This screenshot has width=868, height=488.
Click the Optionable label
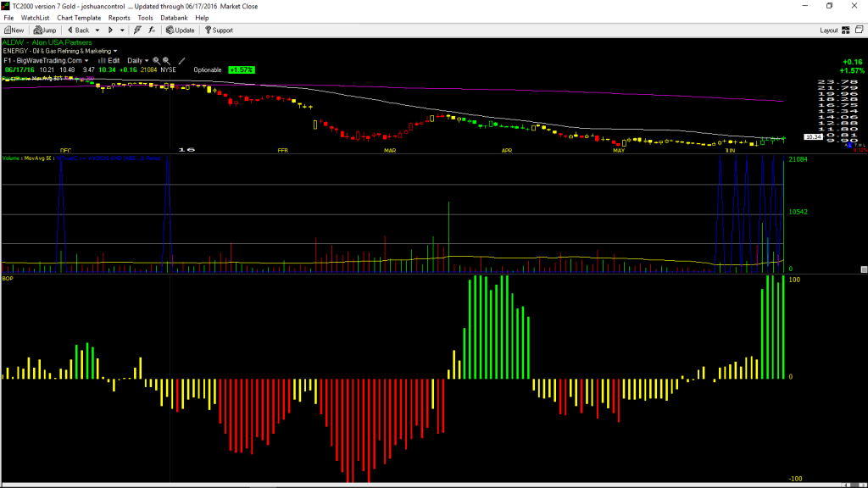[x=208, y=69]
